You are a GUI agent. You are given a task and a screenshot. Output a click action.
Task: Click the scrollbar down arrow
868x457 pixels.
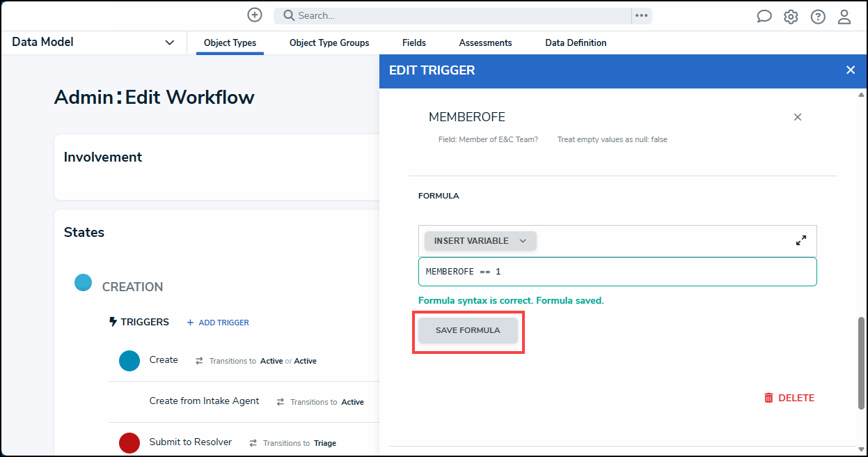tap(862, 449)
